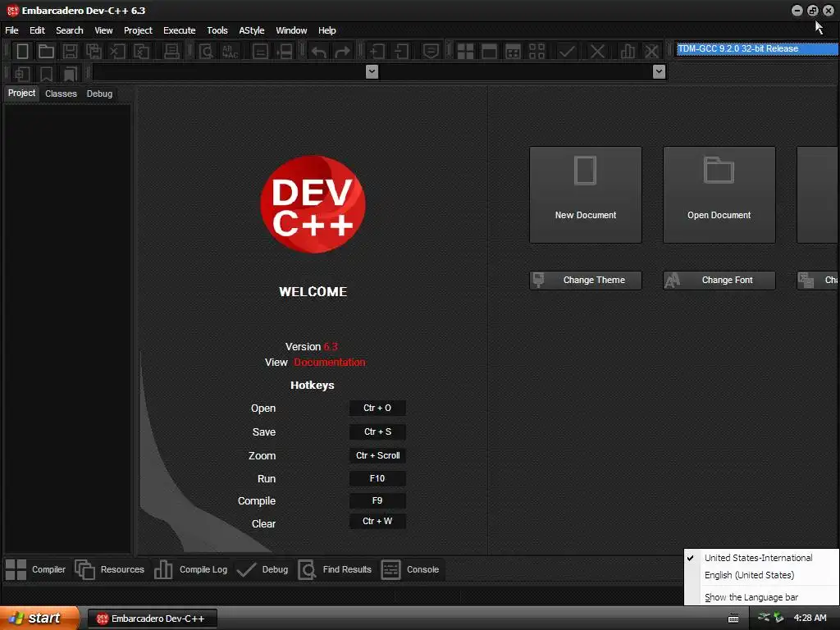Image resolution: width=840 pixels, height=630 pixels.
Task: Click the Run window-shaped toolbar icon
Action: coord(489,52)
